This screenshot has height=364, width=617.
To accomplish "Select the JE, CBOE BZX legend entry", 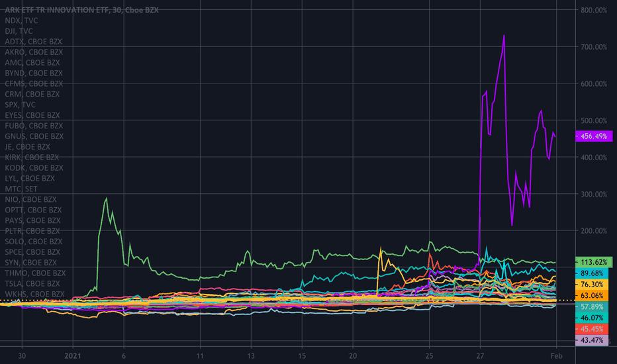I will 28,147.
